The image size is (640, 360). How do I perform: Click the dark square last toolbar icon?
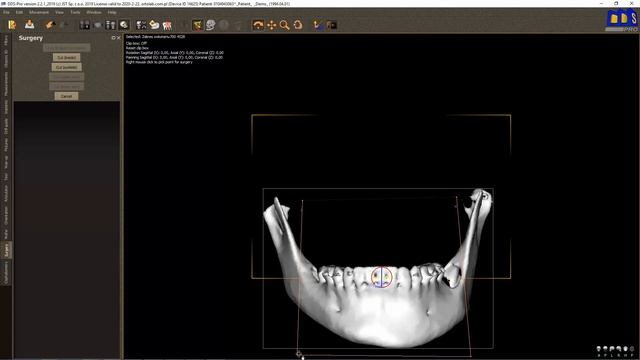[x=331, y=25]
